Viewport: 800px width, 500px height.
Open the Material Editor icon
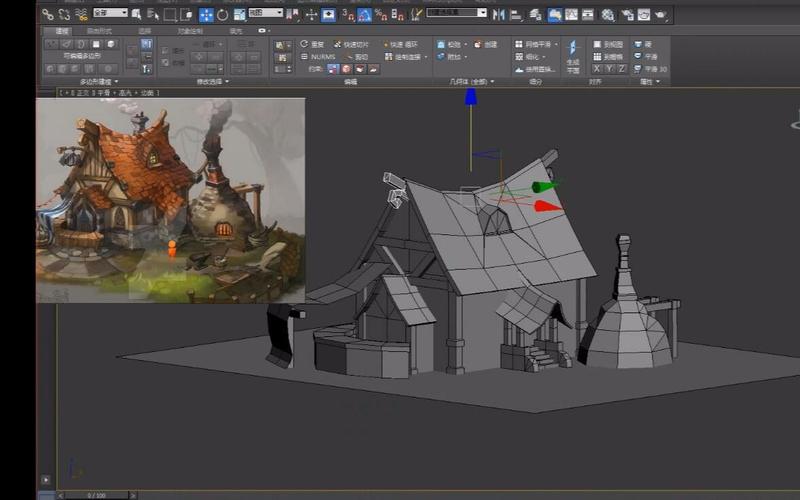606,14
